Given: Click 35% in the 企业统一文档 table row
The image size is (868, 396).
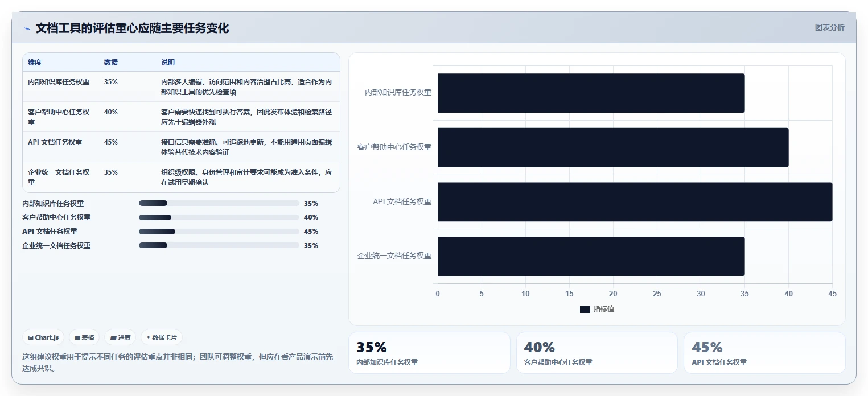Looking at the screenshot, I should (x=111, y=172).
